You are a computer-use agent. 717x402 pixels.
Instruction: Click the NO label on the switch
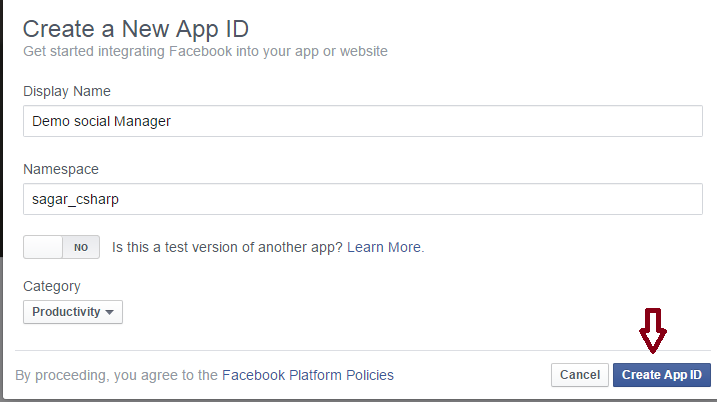click(81, 247)
